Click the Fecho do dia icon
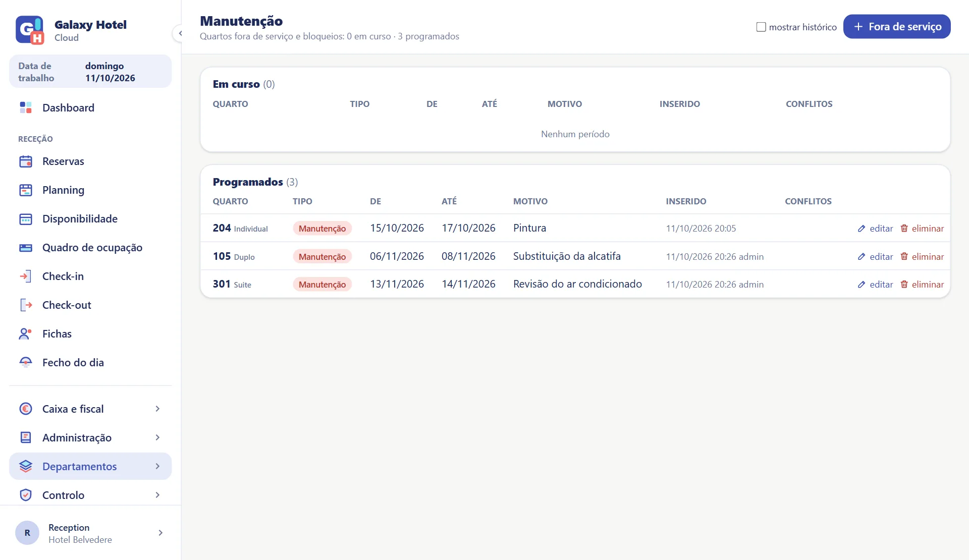969x560 pixels. coord(26,363)
